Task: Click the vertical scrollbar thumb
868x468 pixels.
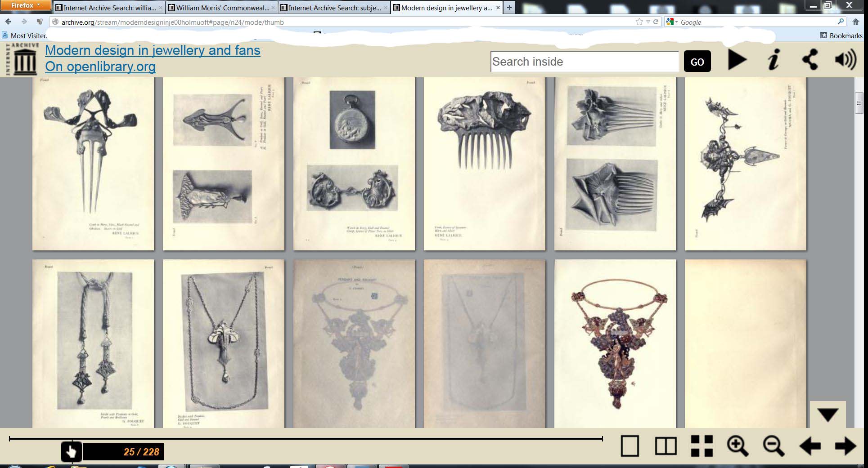Action: pyautogui.click(x=859, y=103)
